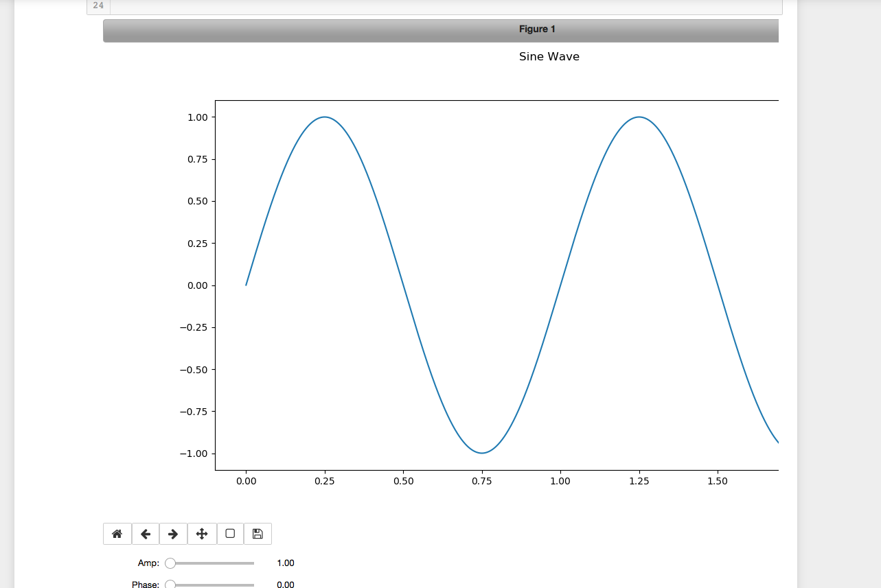Viewport: 881px width, 588px height.
Task: Click the Sine Wave plot title
Action: [549, 56]
